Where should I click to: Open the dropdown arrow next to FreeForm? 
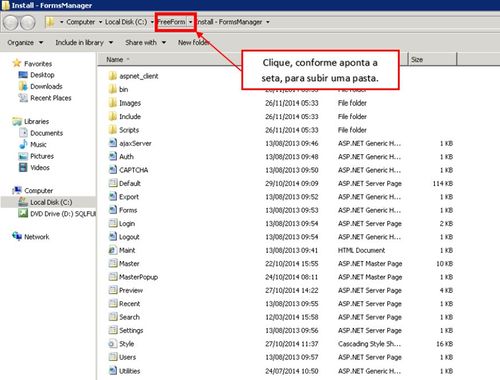(190, 22)
